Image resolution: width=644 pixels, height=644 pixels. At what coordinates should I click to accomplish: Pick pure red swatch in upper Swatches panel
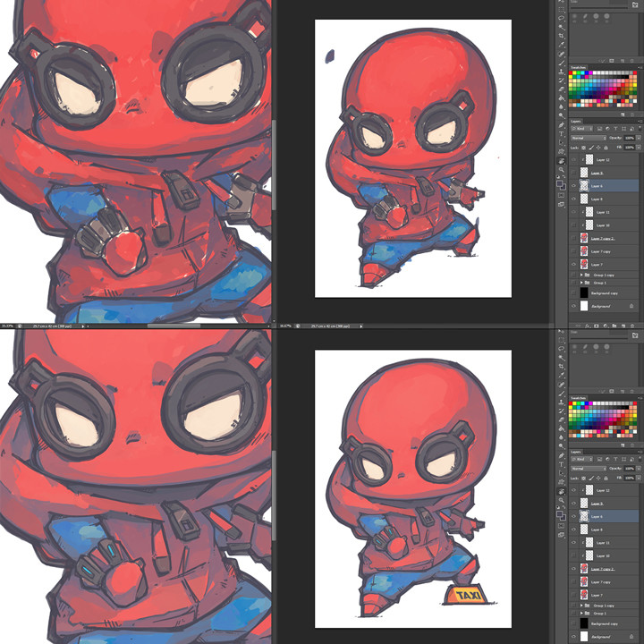coord(571,72)
